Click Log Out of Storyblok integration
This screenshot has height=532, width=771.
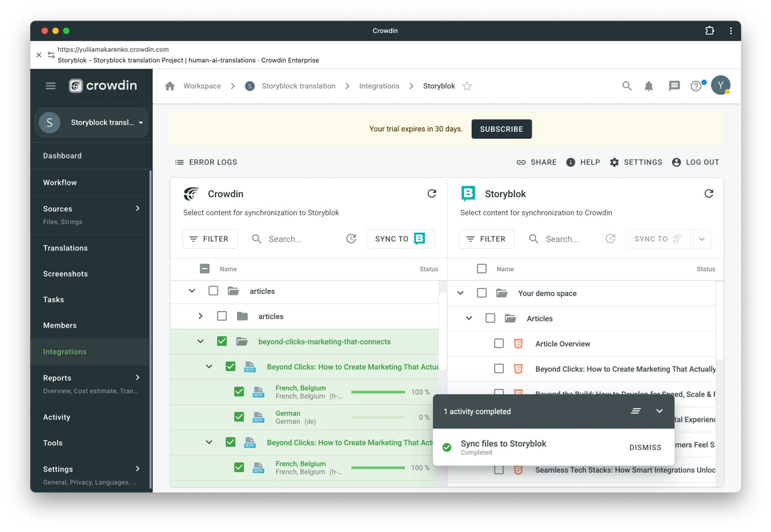695,162
